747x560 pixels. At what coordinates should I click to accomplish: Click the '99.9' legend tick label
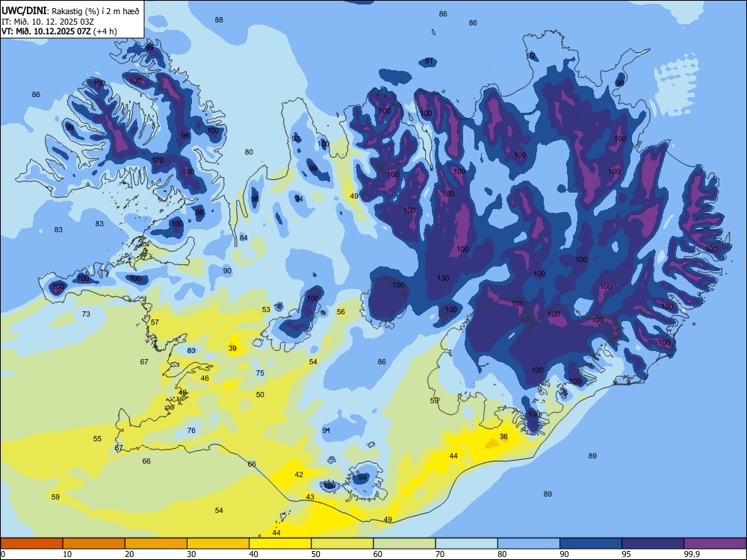[x=692, y=554]
